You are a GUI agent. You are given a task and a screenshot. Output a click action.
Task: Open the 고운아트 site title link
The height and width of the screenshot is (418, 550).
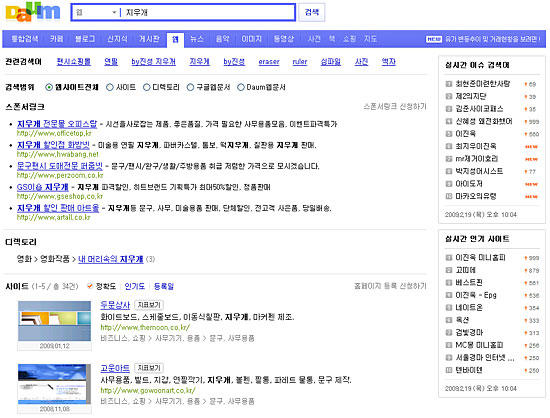(x=115, y=368)
